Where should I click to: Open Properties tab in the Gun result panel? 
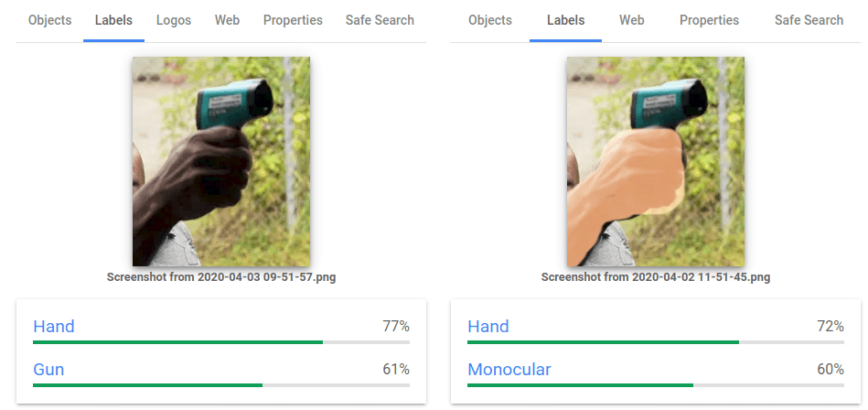point(293,20)
